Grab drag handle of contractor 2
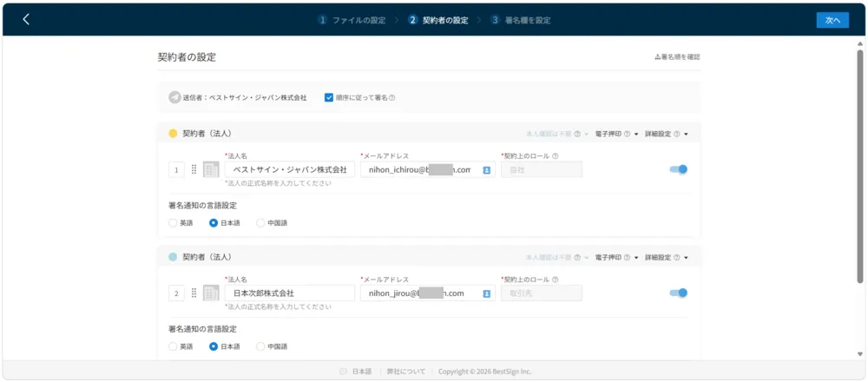This screenshot has width=868, height=382. (194, 293)
